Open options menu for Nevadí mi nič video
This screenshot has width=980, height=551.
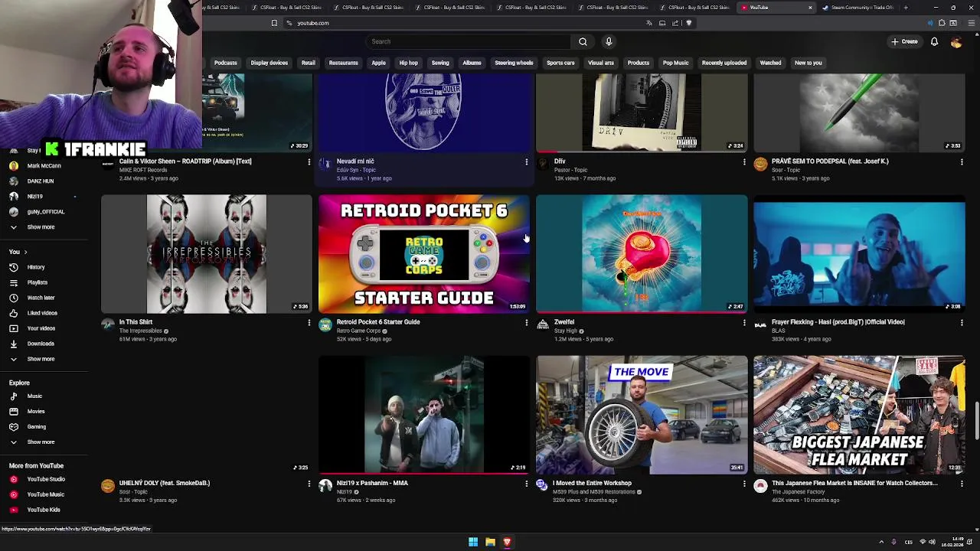pos(526,162)
